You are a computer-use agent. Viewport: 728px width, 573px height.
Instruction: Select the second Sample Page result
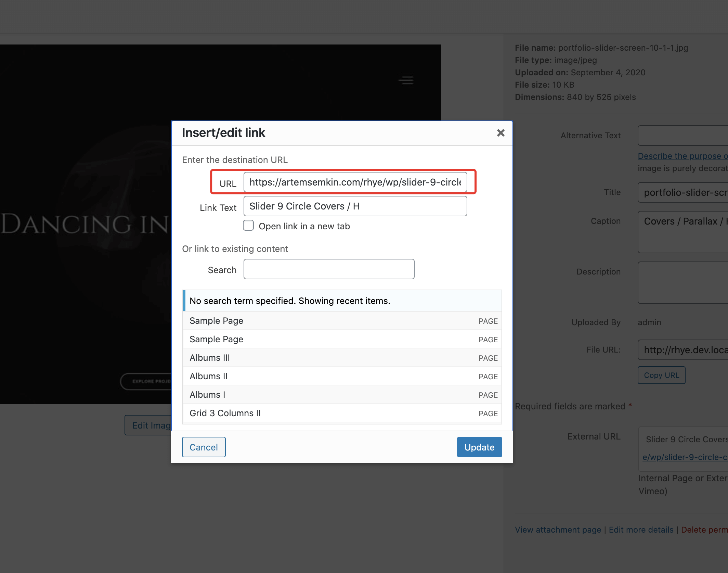342,339
